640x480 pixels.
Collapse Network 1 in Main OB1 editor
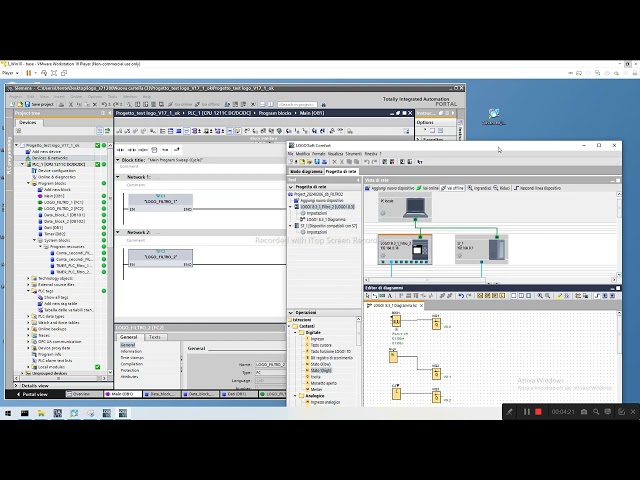point(118,177)
